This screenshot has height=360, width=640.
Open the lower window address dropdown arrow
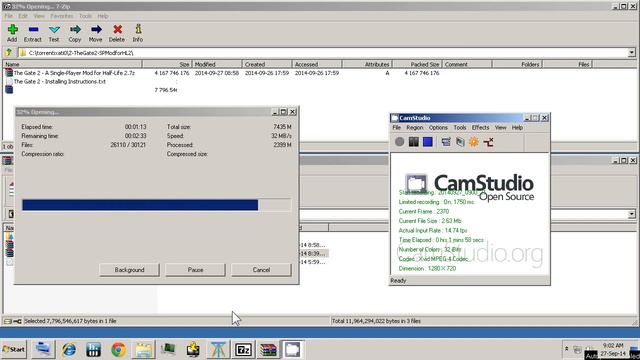pos(631,214)
